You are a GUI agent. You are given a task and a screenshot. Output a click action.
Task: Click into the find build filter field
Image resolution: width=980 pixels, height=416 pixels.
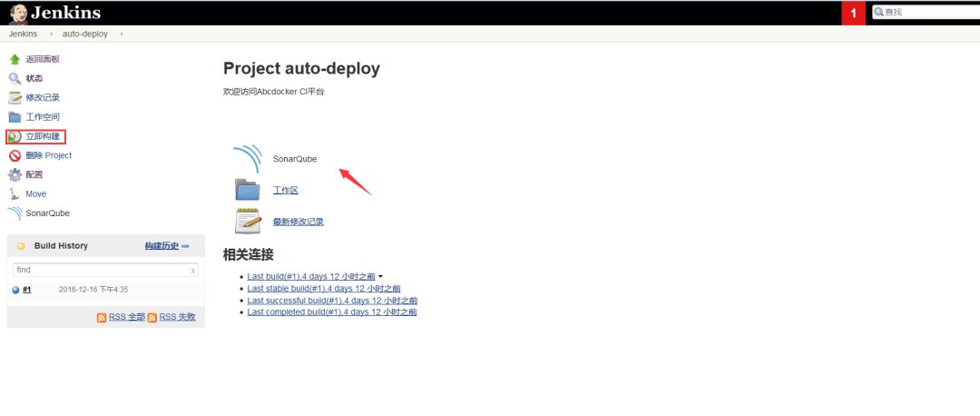105,271
